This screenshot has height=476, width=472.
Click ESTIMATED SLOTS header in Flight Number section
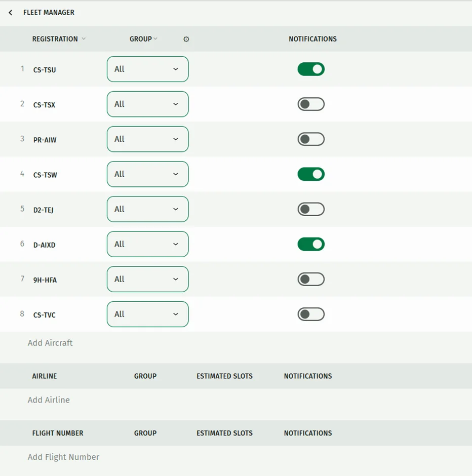(x=225, y=433)
